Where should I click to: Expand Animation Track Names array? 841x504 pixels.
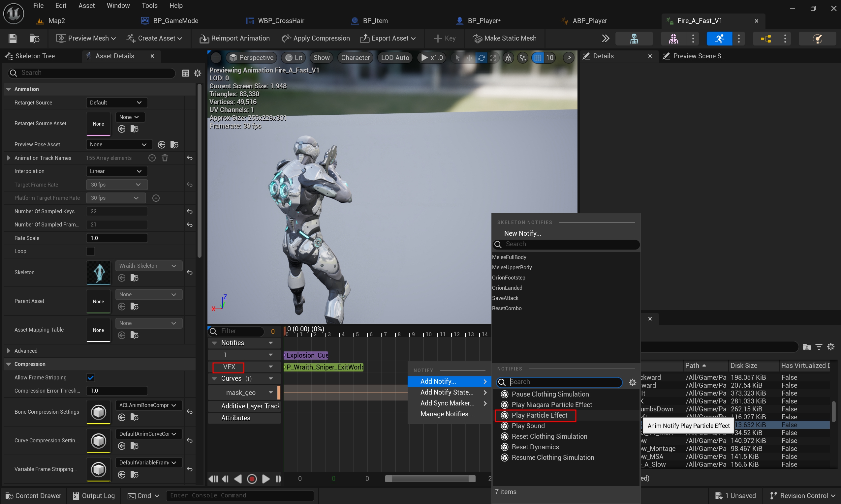(9, 158)
